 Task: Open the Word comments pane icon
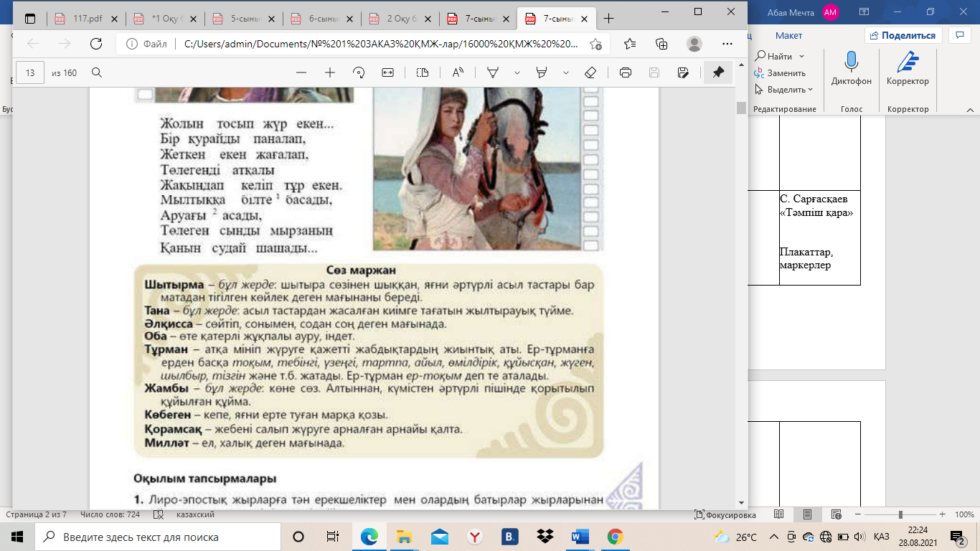[x=959, y=35]
